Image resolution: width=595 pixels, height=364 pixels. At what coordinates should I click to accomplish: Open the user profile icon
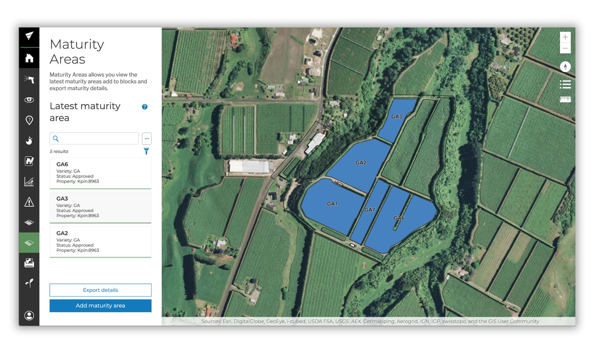tap(29, 316)
